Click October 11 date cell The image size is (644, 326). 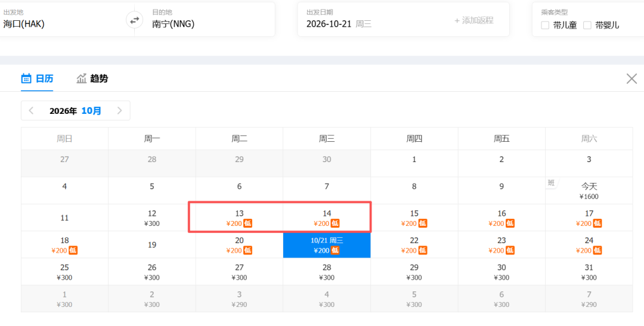pyautogui.click(x=64, y=218)
